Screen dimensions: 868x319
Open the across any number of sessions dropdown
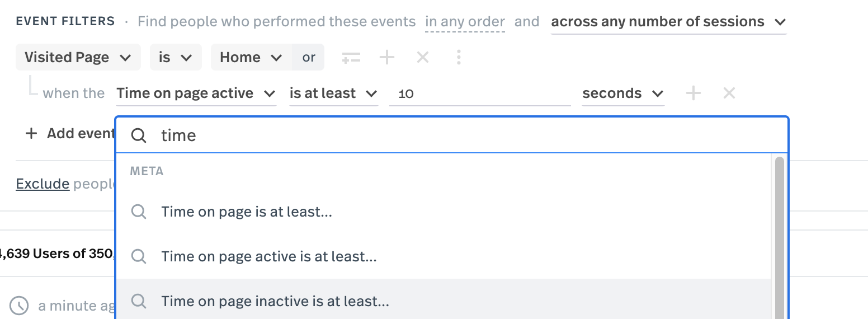point(669,22)
